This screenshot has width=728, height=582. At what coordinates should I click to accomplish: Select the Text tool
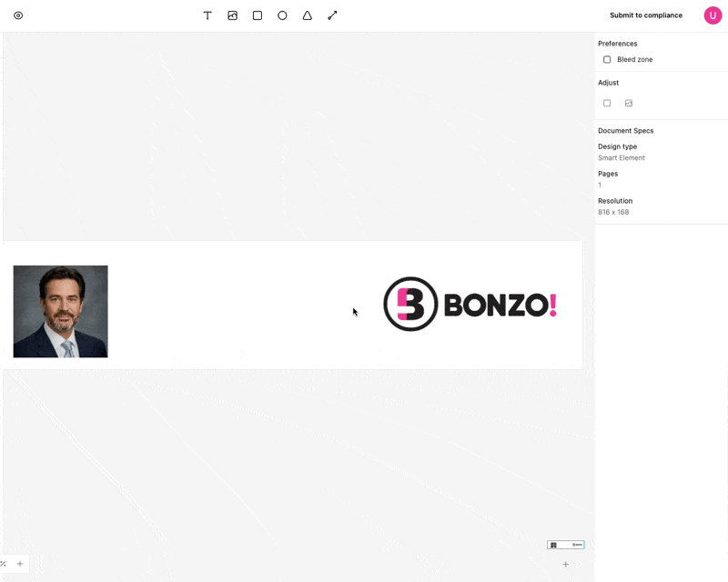(207, 15)
